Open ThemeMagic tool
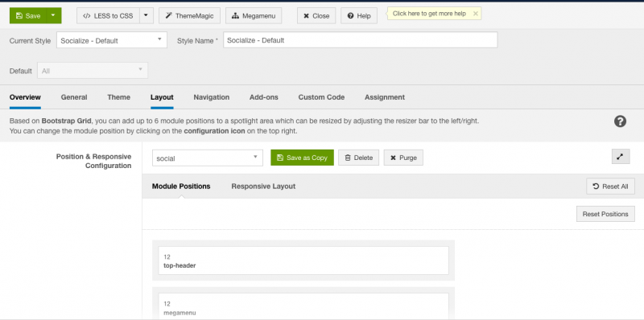 189,15
